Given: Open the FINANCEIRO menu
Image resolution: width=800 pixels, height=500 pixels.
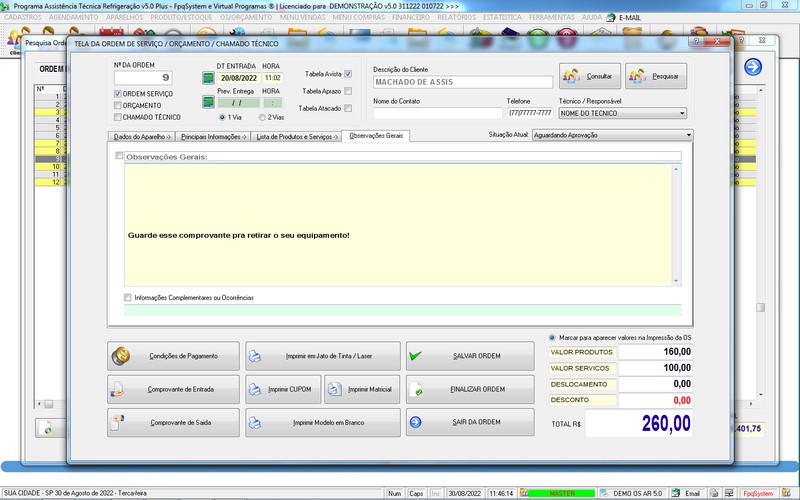Looking at the screenshot, I should click(411, 17).
